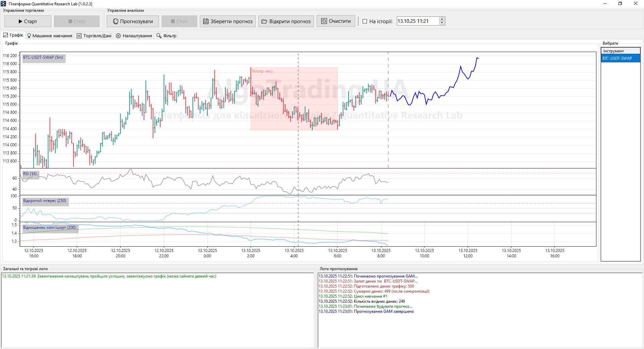
Task: Increase date-time with the up spinner arrow
Action: click(442, 19)
